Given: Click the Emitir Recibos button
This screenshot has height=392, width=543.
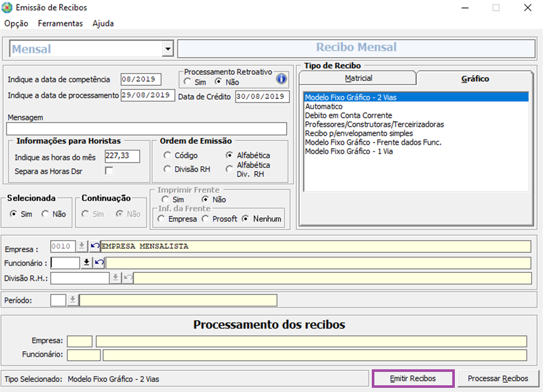Looking at the screenshot, I should pos(413,379).
